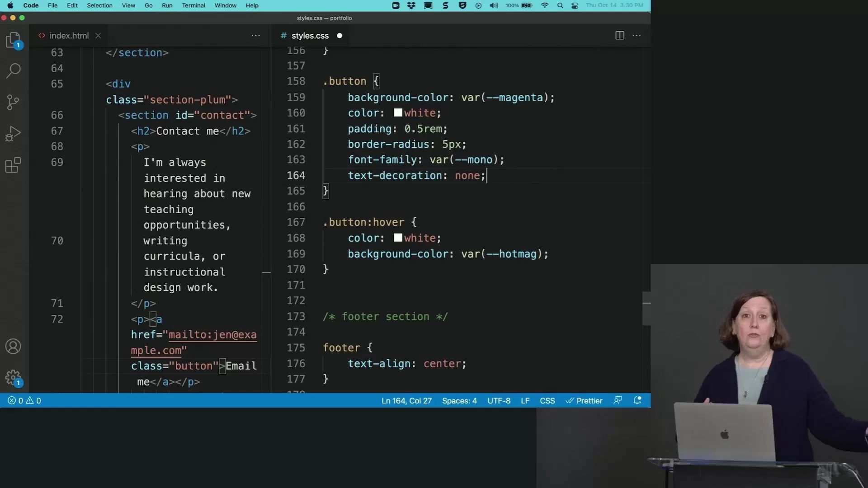
Task: Open the Manage gear icon
Action: pyautogui.click(x=13, y=378)
